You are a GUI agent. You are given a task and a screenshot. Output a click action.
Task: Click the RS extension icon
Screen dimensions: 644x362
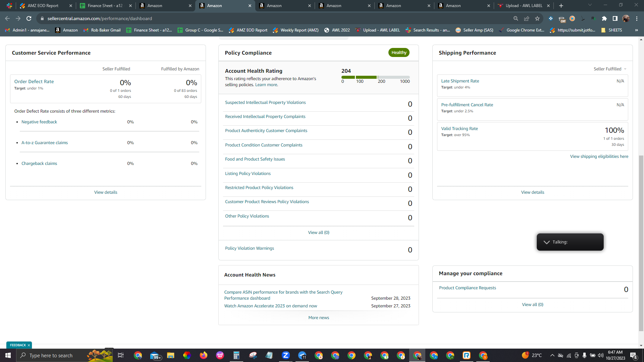(594, 18)
